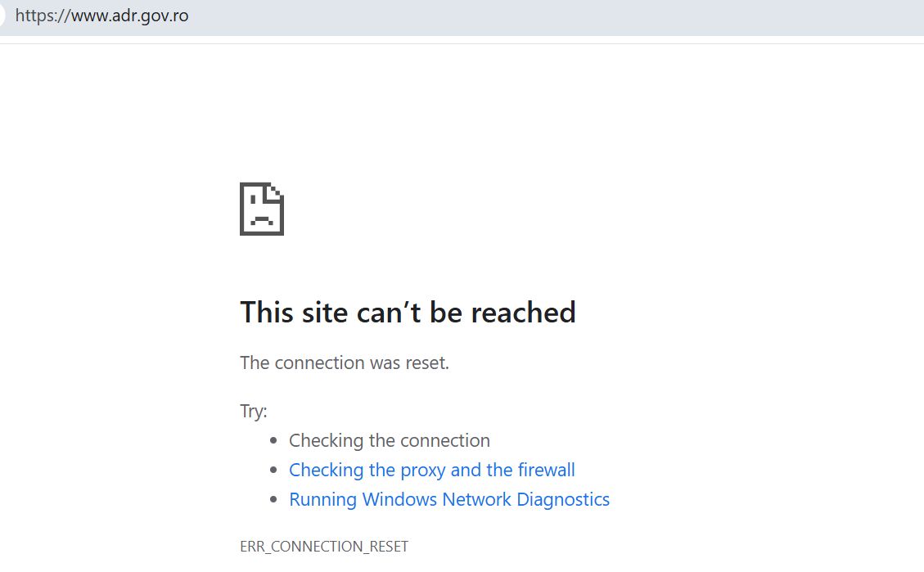Screen dimensions: 924x572
Task: Click the word 'Diagnostics' in the blue link
Action: click(563, 499)
